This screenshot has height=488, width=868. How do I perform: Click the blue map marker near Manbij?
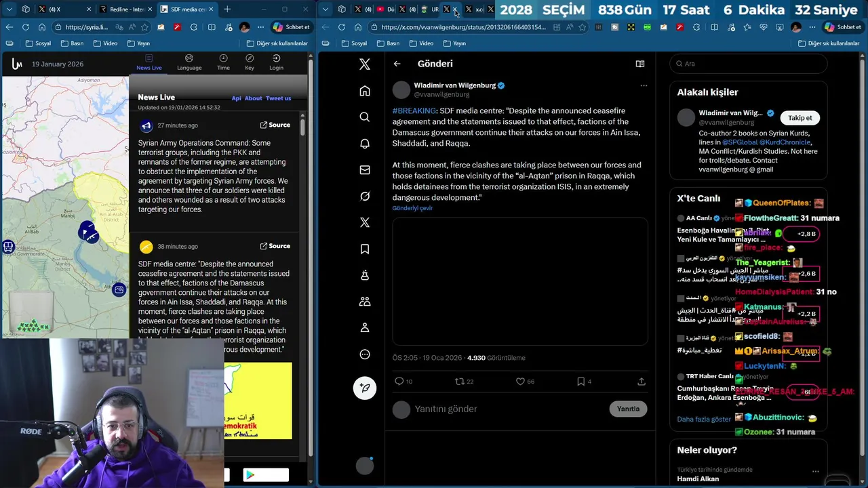(x=87, y=232)
